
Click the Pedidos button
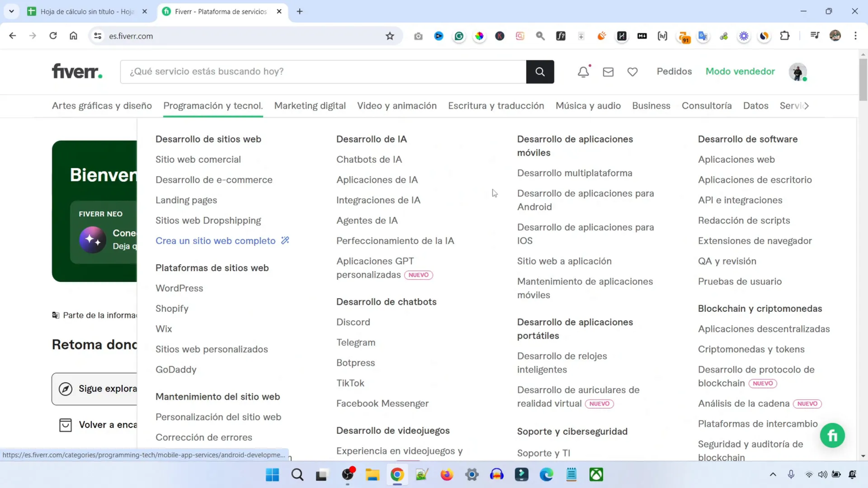pos(674,71)
